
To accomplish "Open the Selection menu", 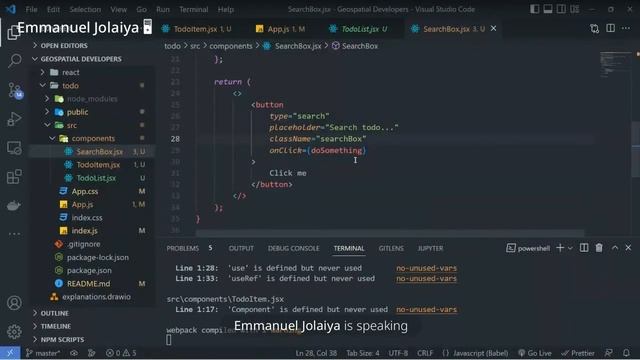I will point(85,9).
